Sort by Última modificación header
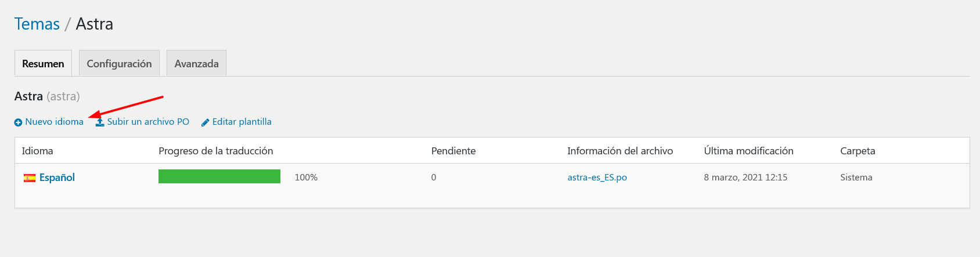Image resolution: width=980 pixels, height=257 pixels. pyautogui.click(x=748, y=151)
